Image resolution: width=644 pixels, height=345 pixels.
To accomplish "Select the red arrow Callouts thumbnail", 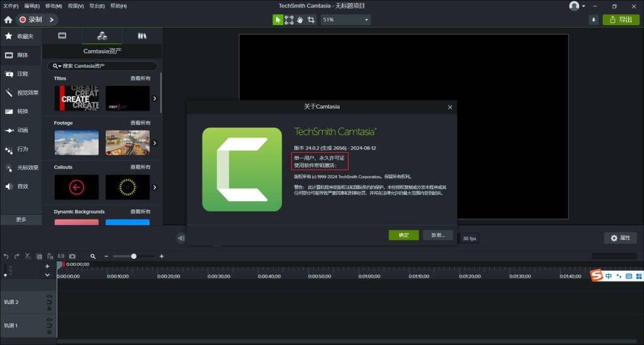I will (76, 187).
